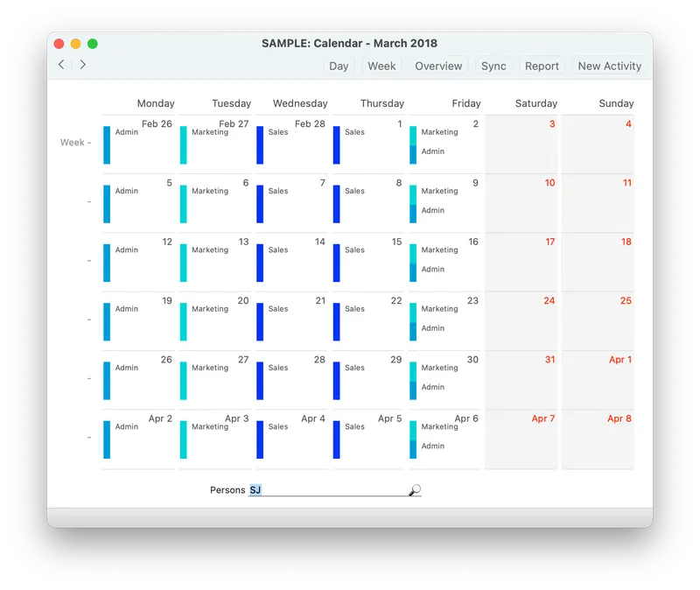This screenshot has width=700, height=590.
Task: Select Admin activity on Feb 26
Action: click(126, 132)
